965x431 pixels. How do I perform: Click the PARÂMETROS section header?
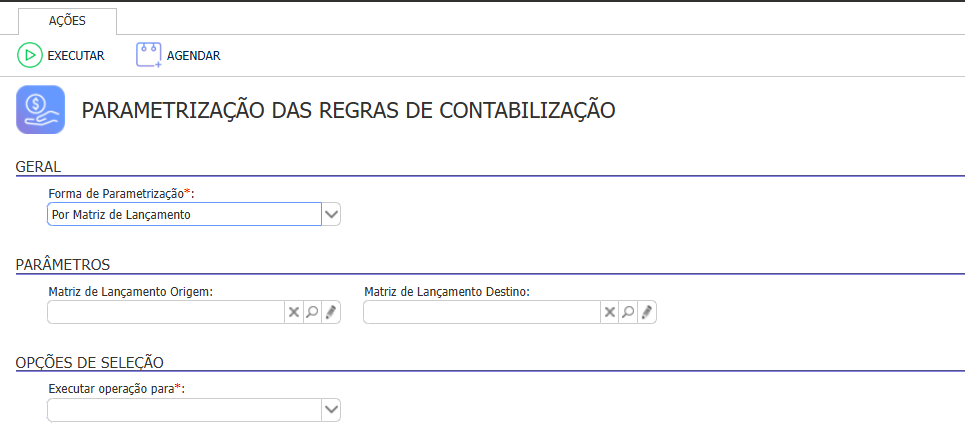63,264
